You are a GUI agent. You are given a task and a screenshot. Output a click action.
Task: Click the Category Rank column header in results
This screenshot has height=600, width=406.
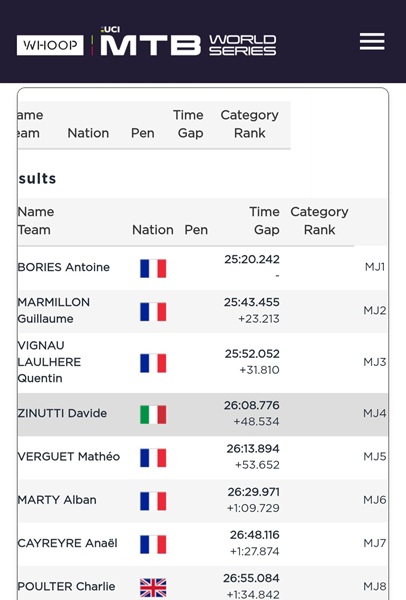[x=320, y=221]
